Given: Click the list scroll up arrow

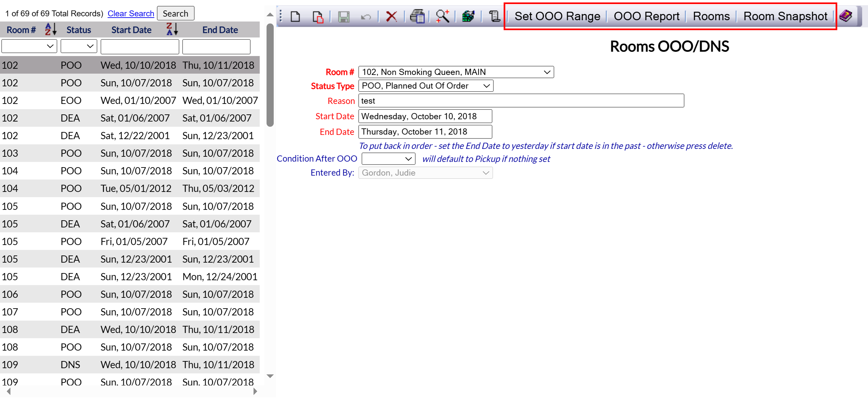Looking at the screenshot, I should pyautogui.click(x=269, y=15).
